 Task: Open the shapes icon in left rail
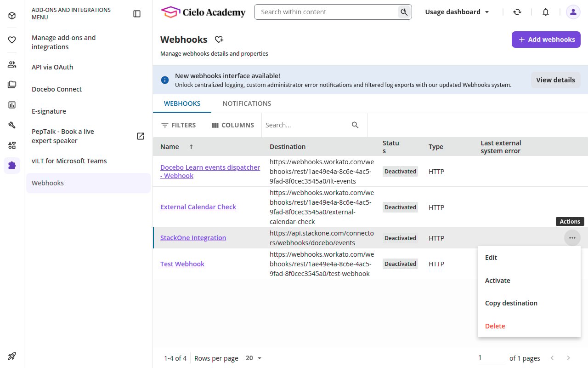tap(12, 145)
